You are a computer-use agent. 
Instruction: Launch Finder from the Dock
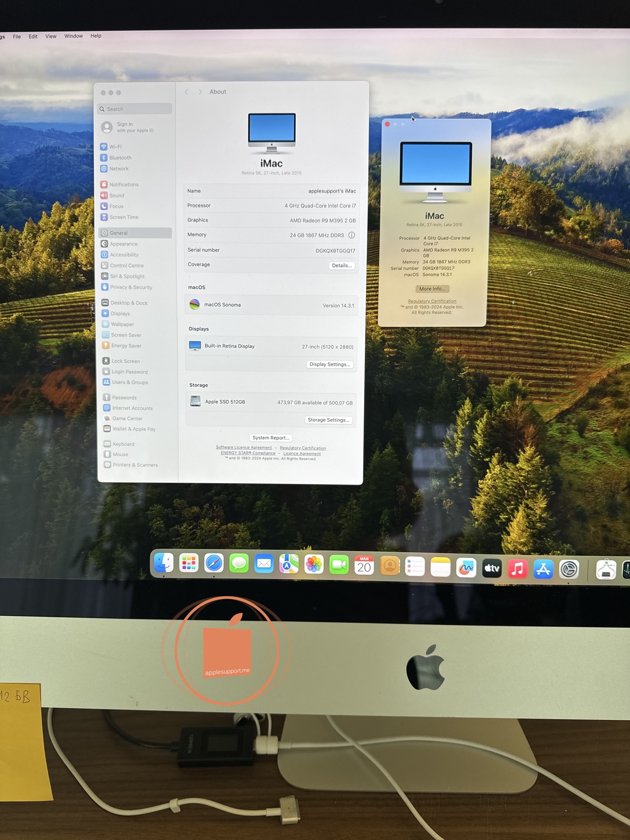click(x=164, y=563)
